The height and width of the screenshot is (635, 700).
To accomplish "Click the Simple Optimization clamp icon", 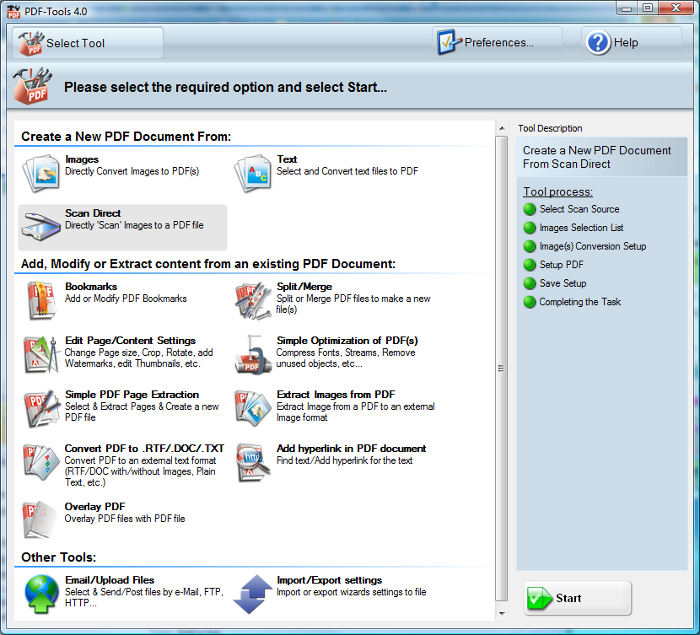I will click(253, 355).
